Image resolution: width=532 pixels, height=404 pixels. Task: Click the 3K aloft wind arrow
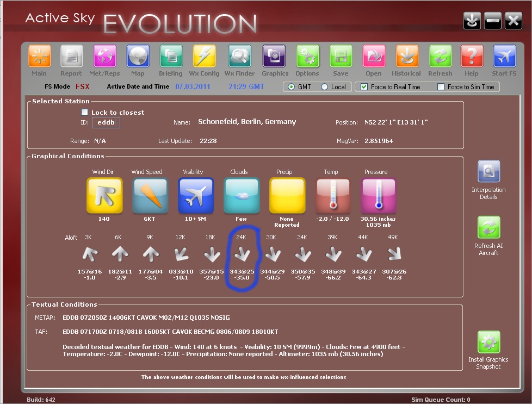[90, 254]
